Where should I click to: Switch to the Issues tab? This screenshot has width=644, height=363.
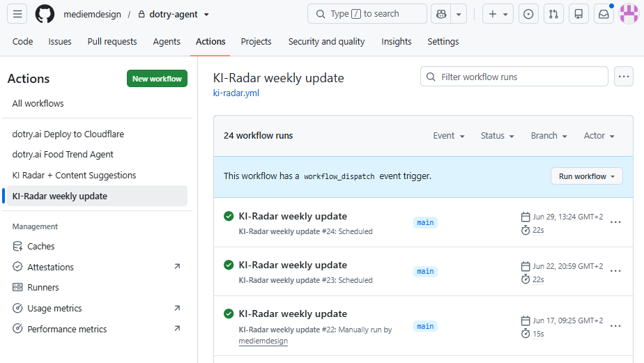(x=59, y=42)
